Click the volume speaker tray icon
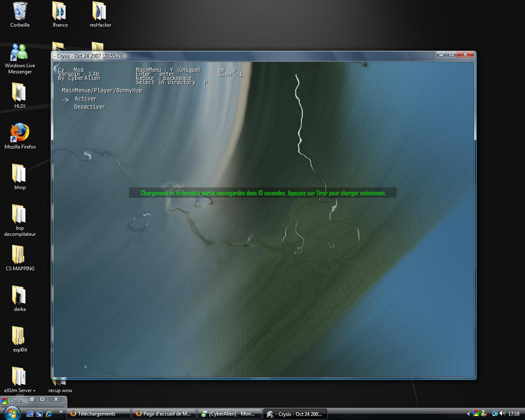The width and height of the screenshot is (525, 420). click(502, 414)
